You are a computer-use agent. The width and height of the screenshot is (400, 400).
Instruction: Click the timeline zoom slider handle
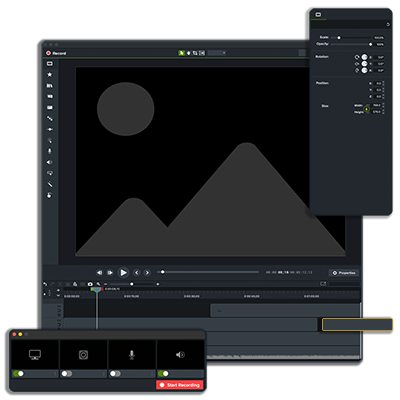click(132, 284)
